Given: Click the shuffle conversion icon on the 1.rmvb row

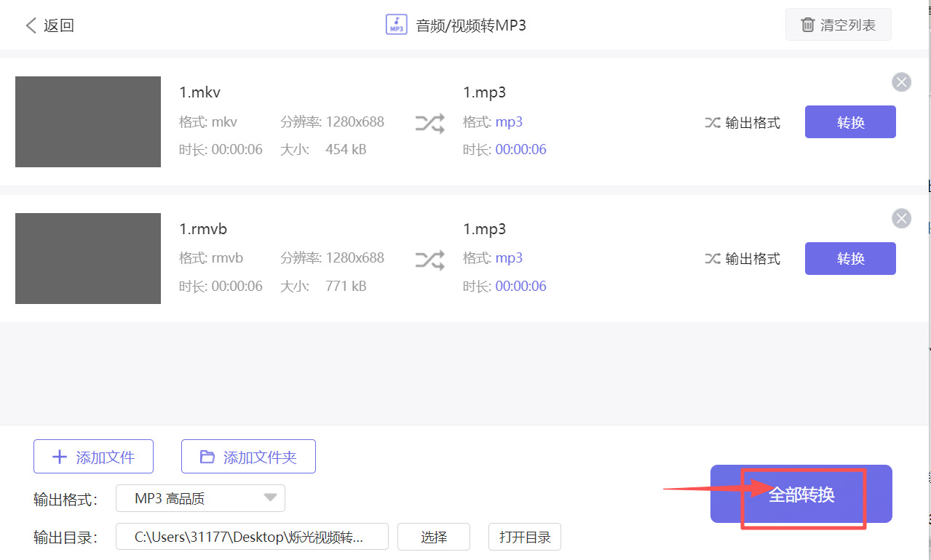Looking at the screenshot, I should (429, 259).
